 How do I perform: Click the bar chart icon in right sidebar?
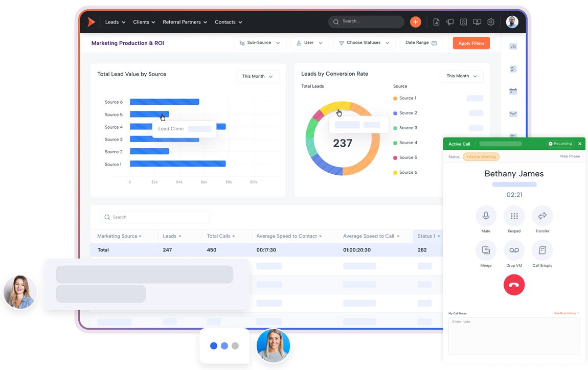[513, 47]
